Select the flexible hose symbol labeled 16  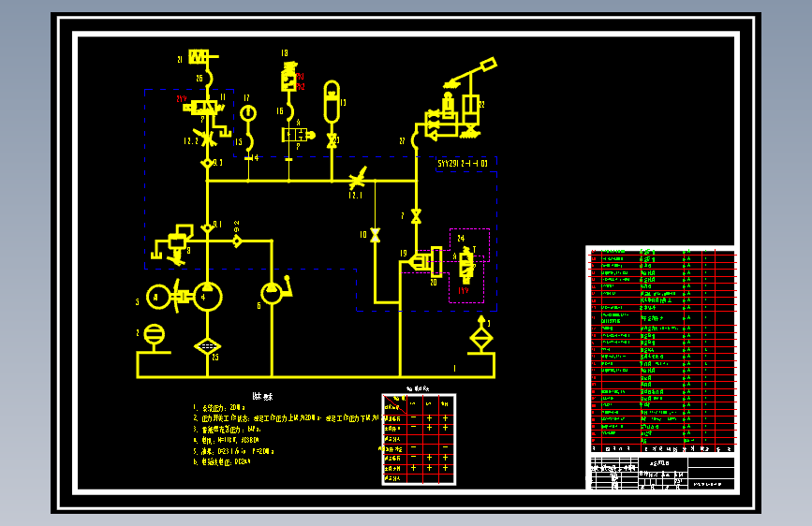pyautogui.click(x=289, y=110)
